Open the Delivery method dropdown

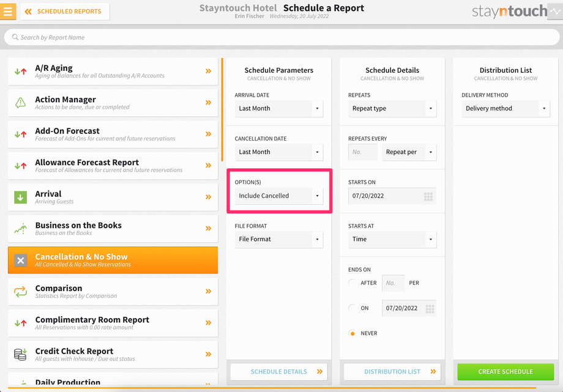tap(506, 108)
